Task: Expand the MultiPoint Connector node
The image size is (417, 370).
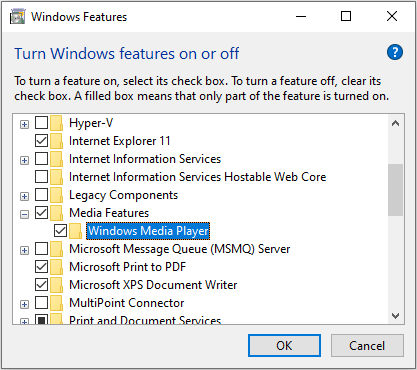Action: pos(24,305)
